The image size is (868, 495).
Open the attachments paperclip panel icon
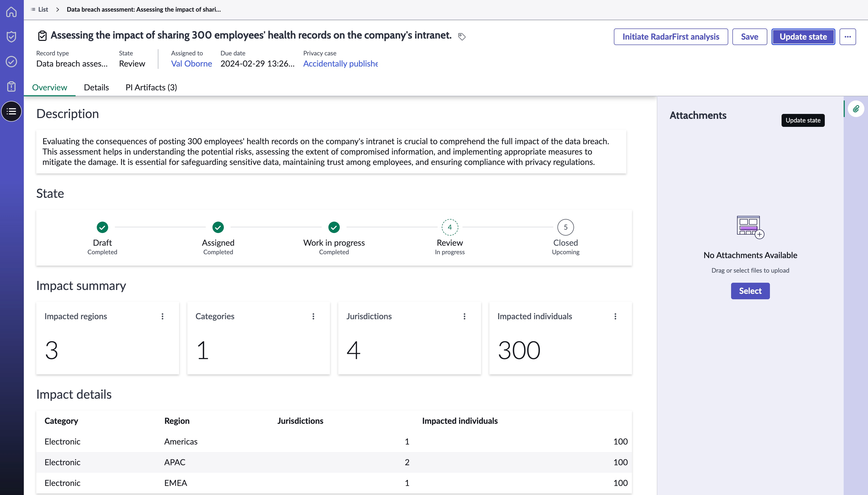pos(856,109)
